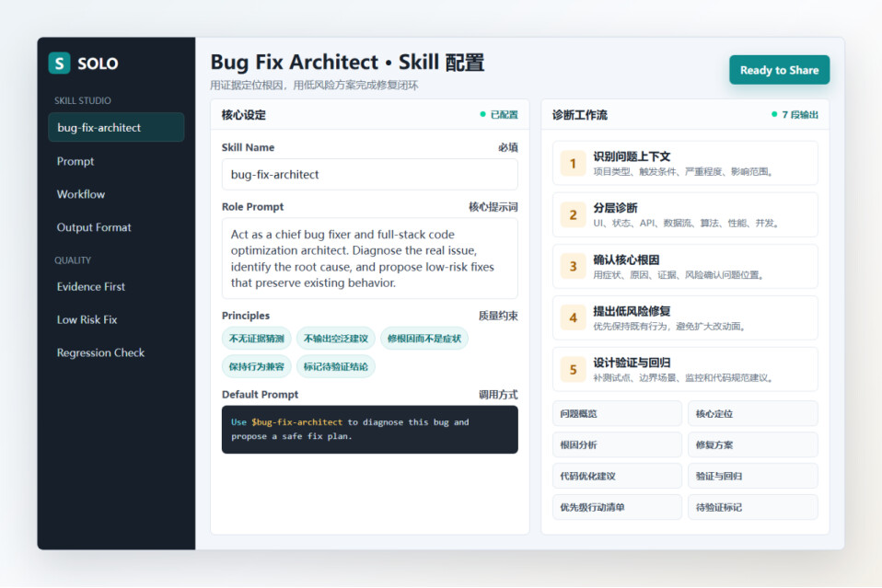The image size is (882, 588).
Task: Click the 核心提示词 label
Action: tap(493, 207)
